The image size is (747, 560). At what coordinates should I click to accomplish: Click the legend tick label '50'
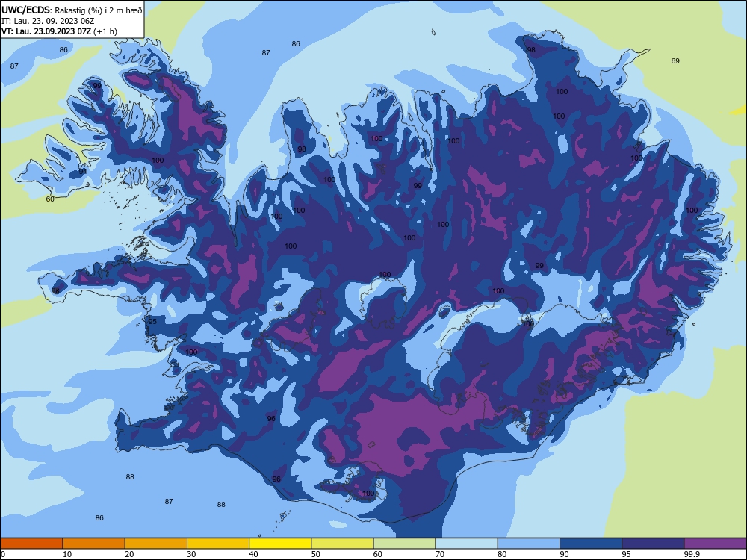[316, 554]
